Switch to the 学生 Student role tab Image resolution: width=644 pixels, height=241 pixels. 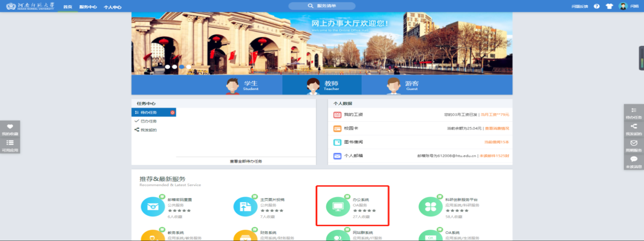coord(242,85)
